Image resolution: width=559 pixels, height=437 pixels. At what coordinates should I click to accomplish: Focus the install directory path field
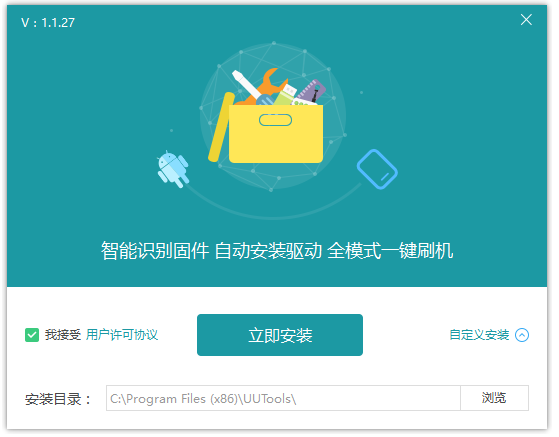click(283, 398)
